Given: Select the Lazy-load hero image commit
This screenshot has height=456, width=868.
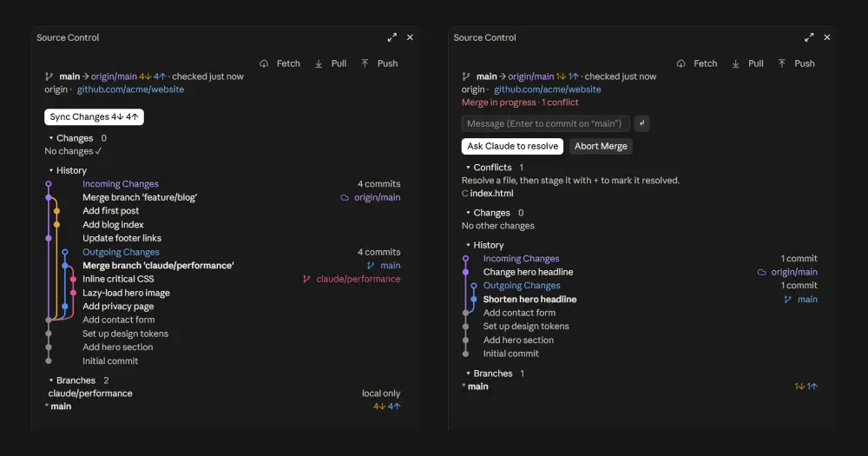Looking at the screenshot, I should tap(126, 293).
